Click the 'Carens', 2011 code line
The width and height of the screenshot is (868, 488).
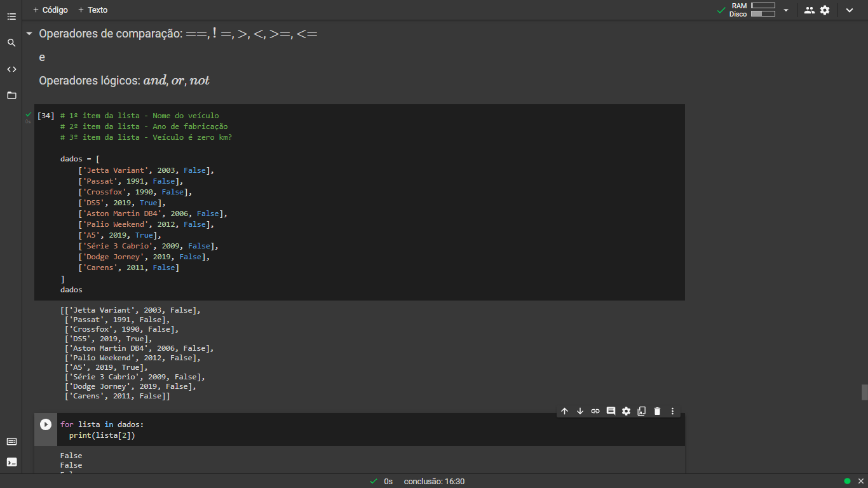[x=129, y=268]
